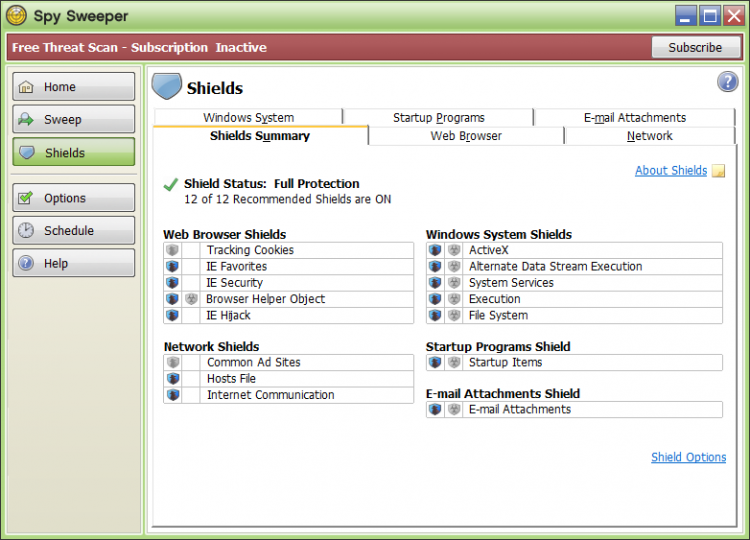Click the gray Common Ad Sites shield icon
This screenshot has height=540, width=750.
[173, 362]
